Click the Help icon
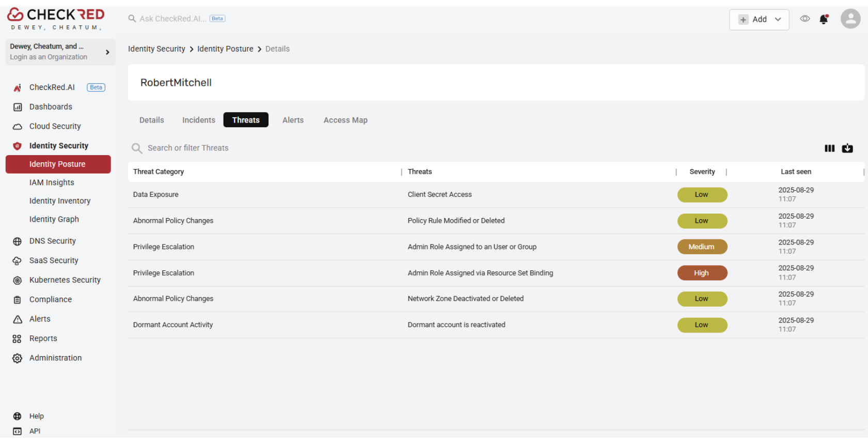 [17, 416]
